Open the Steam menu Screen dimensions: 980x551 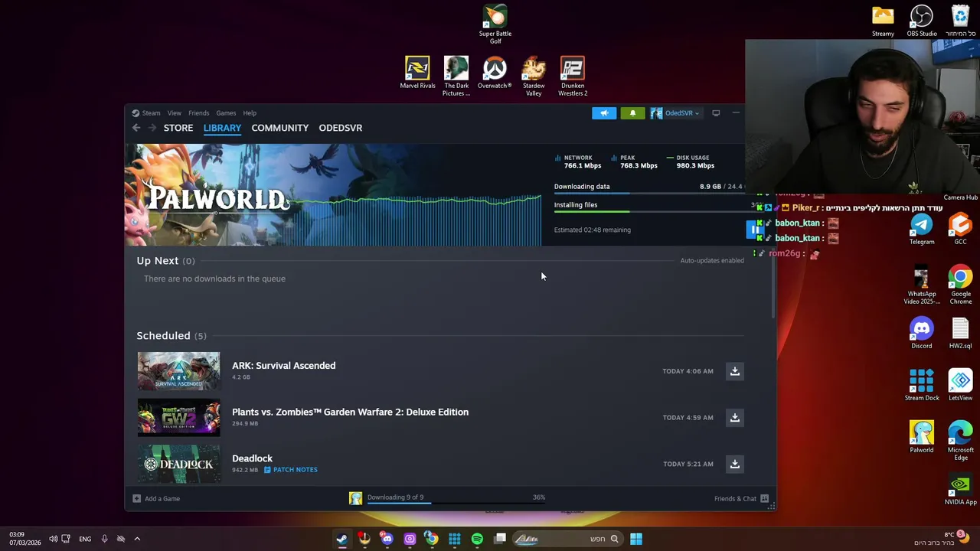(151, 113)
